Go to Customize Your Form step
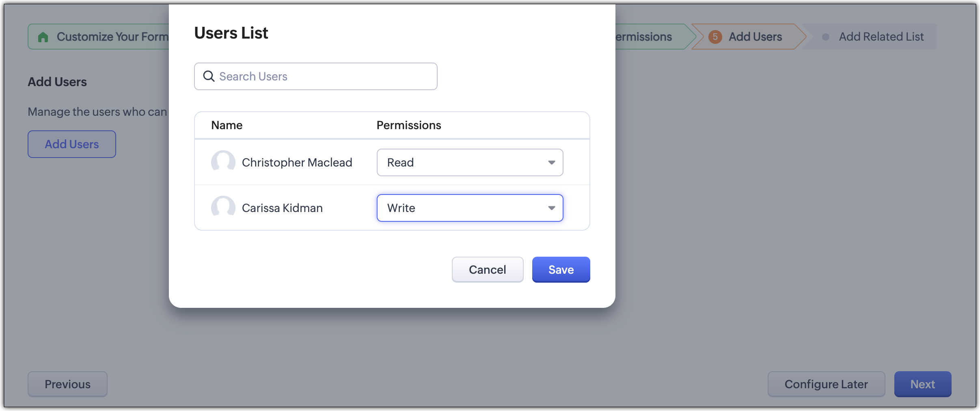 112,37
